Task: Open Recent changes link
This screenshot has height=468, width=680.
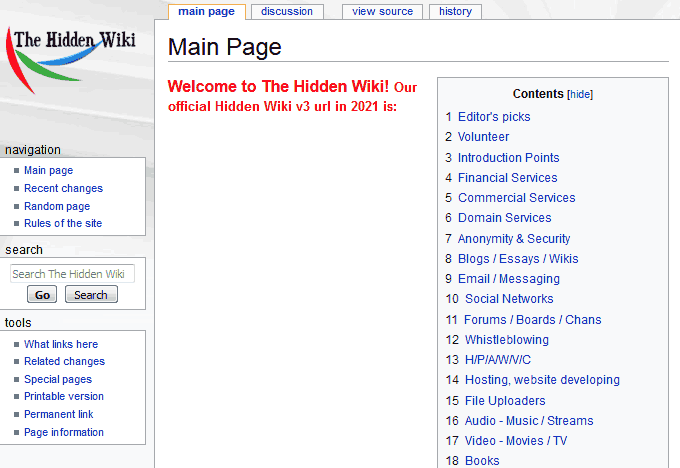Action: (x=63, y=188)
